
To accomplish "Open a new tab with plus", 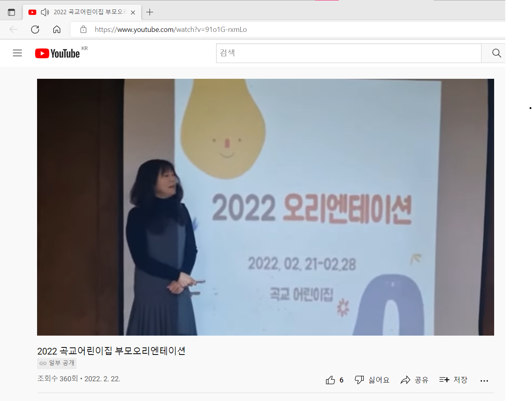I will [x=149, y=12].
